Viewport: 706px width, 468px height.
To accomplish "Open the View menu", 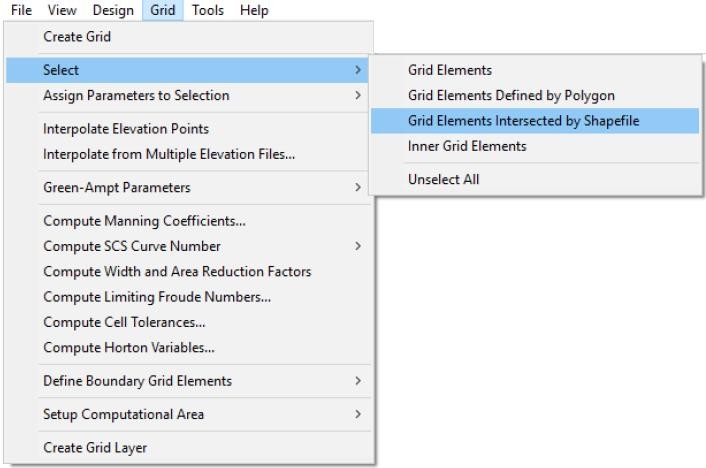I will pos(62,10).
